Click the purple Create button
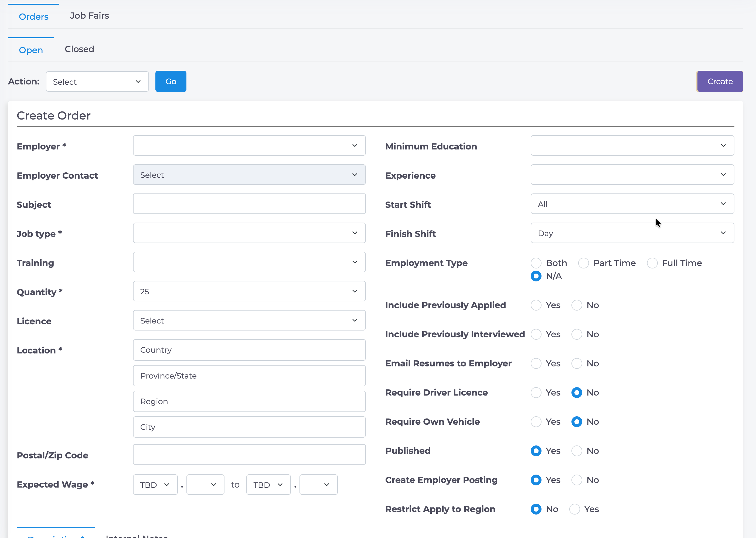Image resolution: width=756 pixels, height=538 pixels. (x=720, y=81)
